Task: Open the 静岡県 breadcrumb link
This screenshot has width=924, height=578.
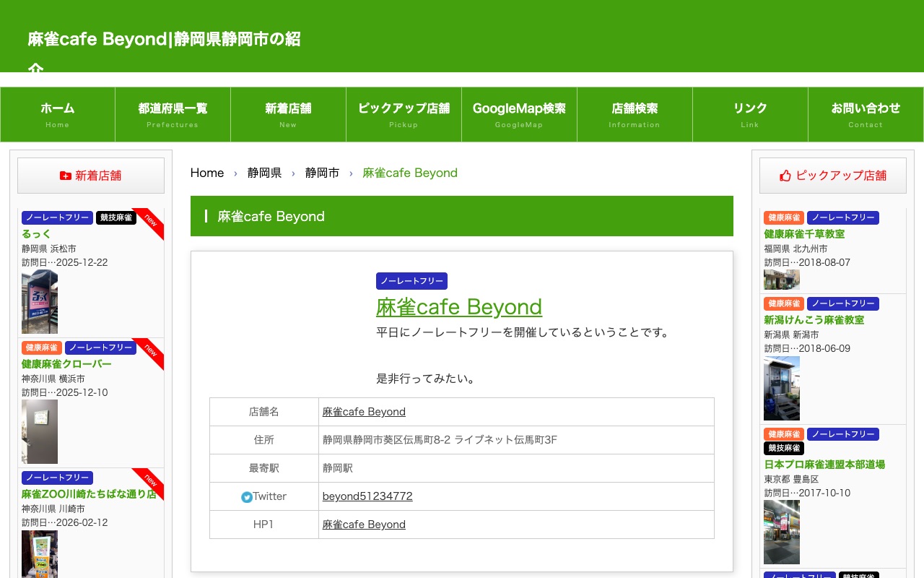Action: (x=264, y=173)
